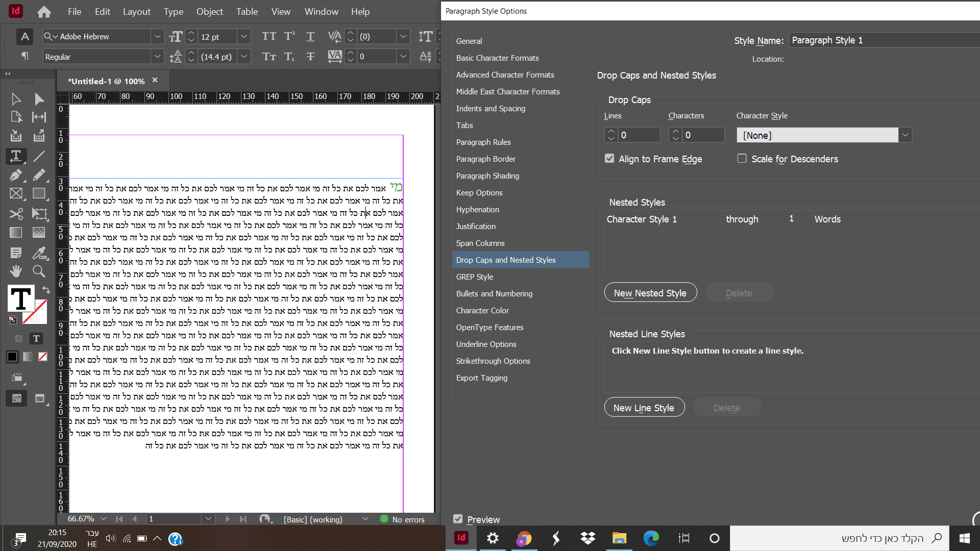Screen dimensions: 980x551
Task: Open the Table menu
Action: [247, 11]
